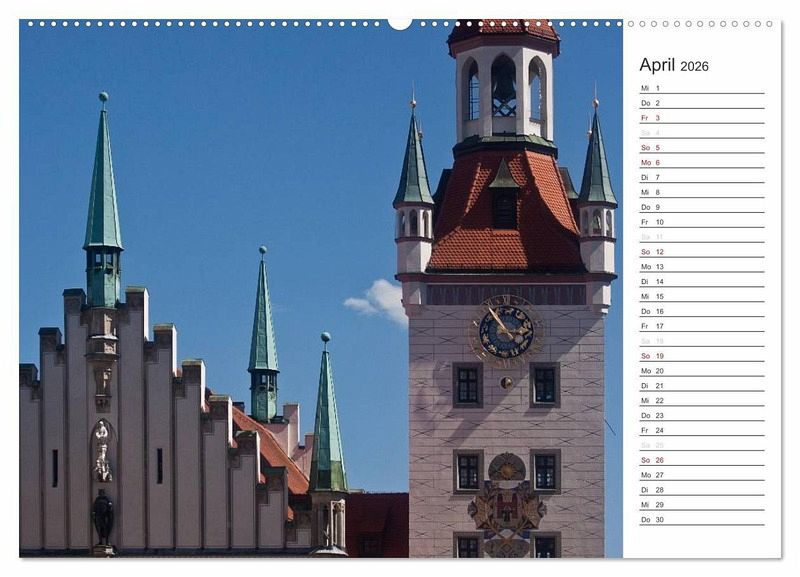
Task: Click the "April 2026" month heading
Action: pyautogui.click(x=673, y=65)
